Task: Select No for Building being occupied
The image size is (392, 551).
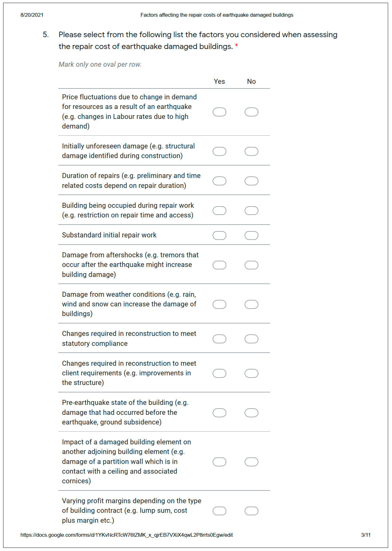Action: pos(251,210)
